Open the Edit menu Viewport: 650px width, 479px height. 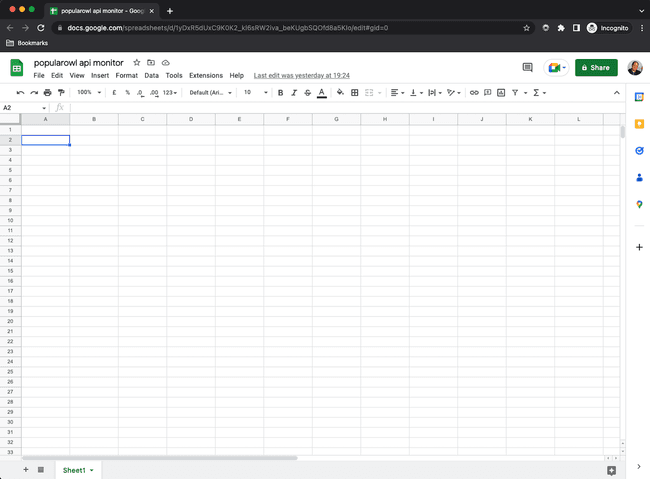[57, 75]
